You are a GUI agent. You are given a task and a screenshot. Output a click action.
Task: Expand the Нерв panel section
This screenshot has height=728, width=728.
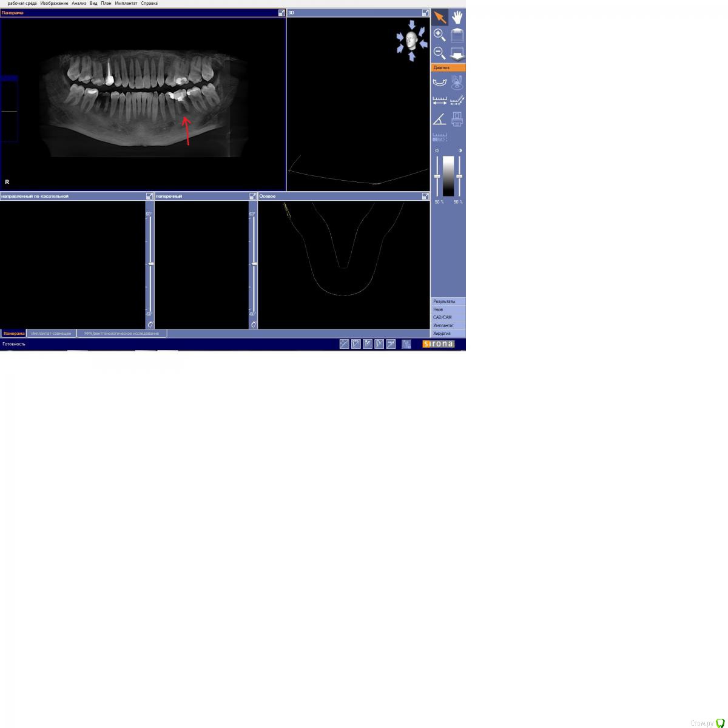[448, 309]
